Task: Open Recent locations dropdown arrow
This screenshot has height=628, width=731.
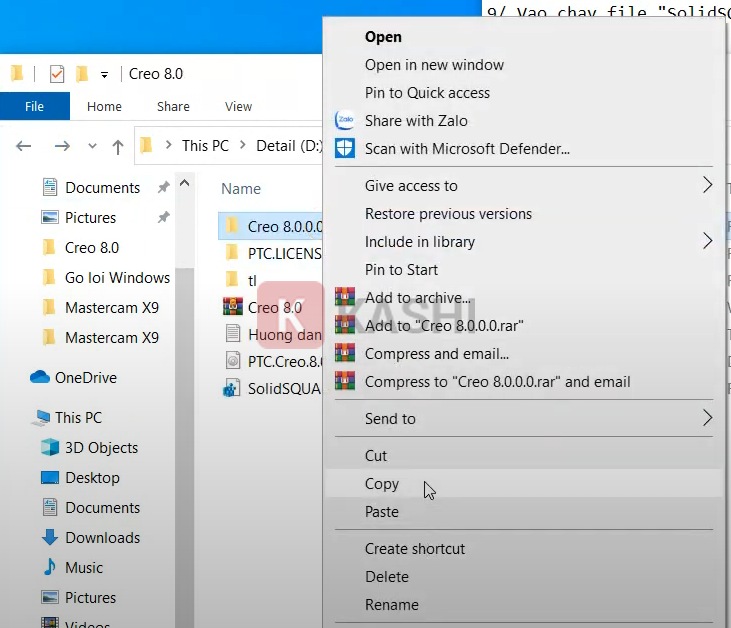Action: 92,146
